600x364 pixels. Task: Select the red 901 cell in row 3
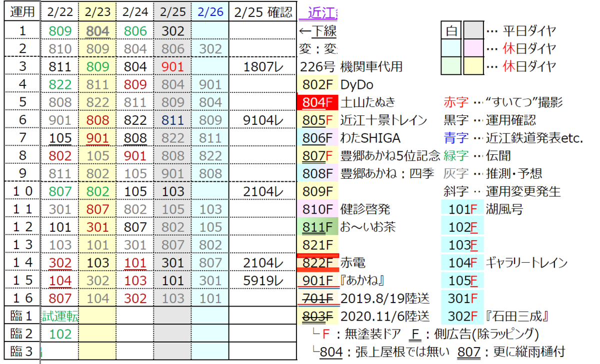tap(172, 67)
